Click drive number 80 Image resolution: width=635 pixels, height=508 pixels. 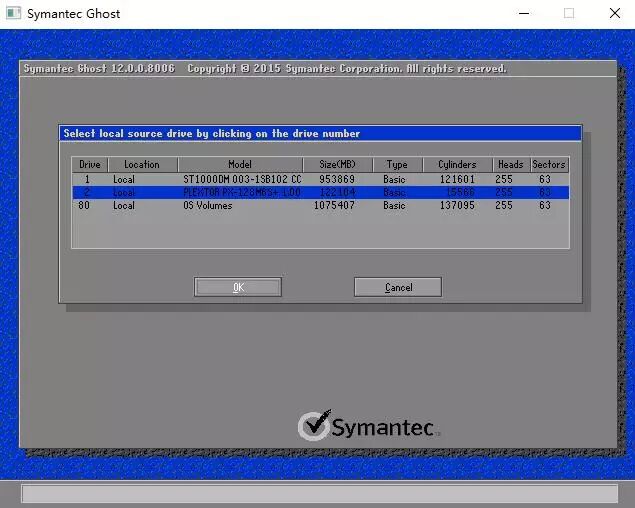(x=84, y=205)
